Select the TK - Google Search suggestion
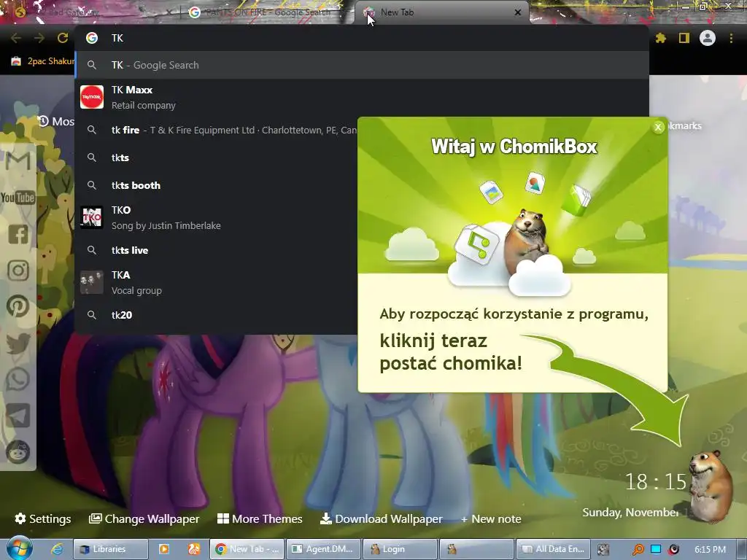 362,65
